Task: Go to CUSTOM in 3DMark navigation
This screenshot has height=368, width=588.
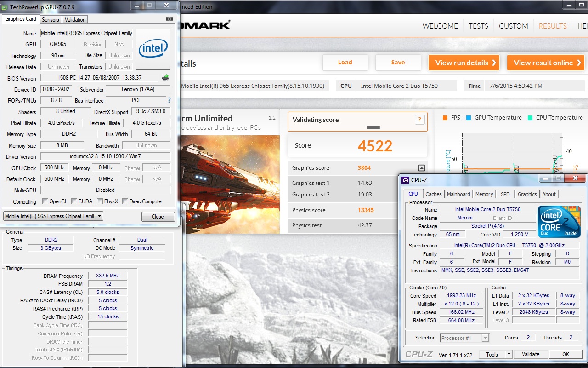Action: tap(514, 26)
